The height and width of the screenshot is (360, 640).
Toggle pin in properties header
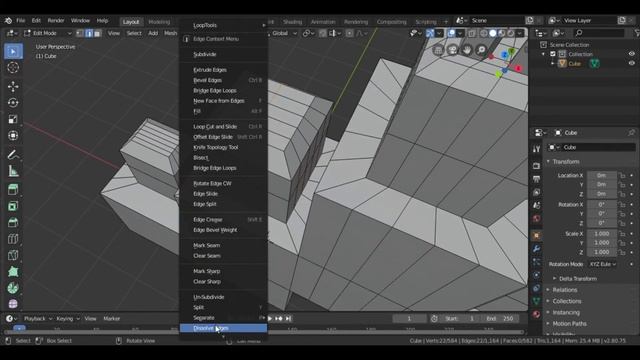click(631, 133)
